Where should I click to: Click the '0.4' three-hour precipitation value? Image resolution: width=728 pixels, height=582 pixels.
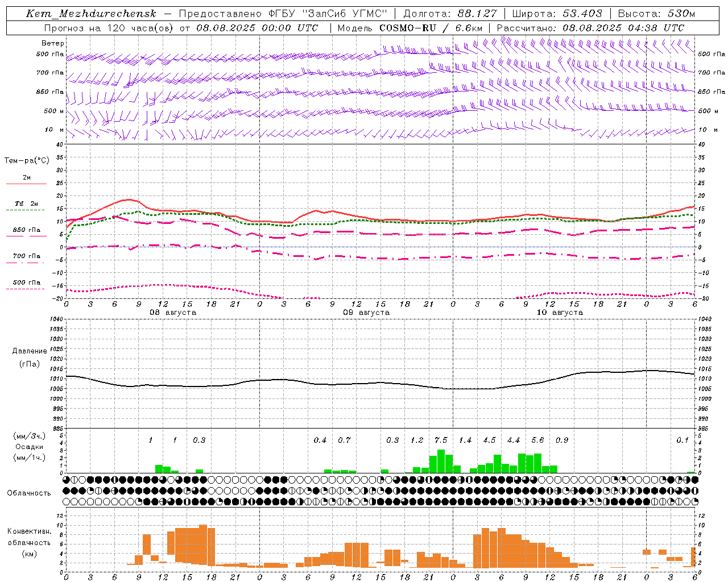(320, 440)
